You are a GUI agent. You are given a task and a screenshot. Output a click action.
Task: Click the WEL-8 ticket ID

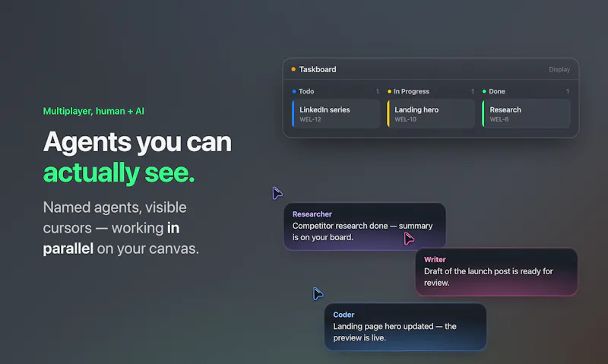click(499, 119)
